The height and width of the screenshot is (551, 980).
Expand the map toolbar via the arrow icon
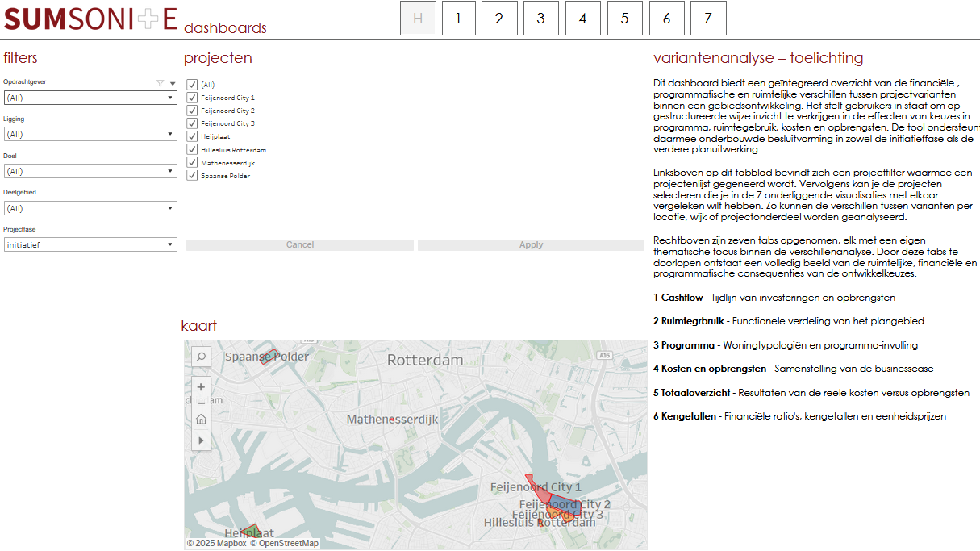[201, 440]
